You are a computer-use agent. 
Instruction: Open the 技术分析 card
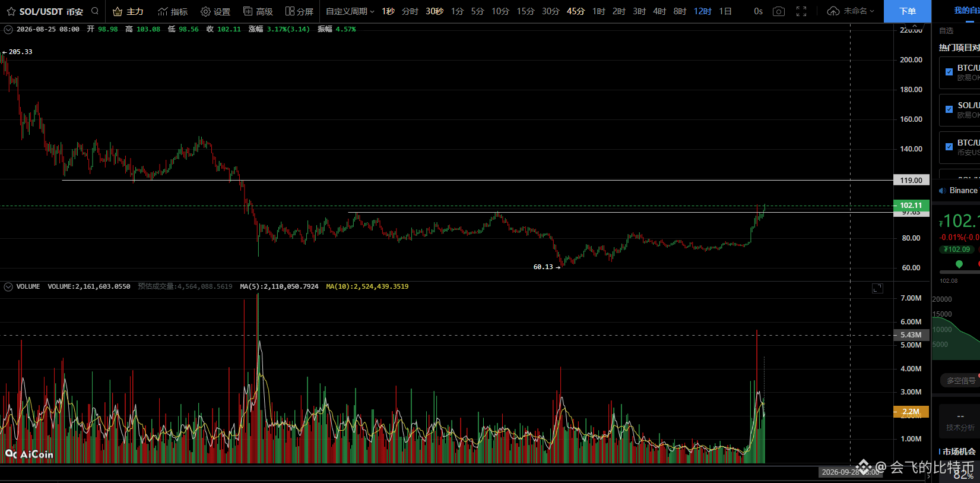point(960,421)
